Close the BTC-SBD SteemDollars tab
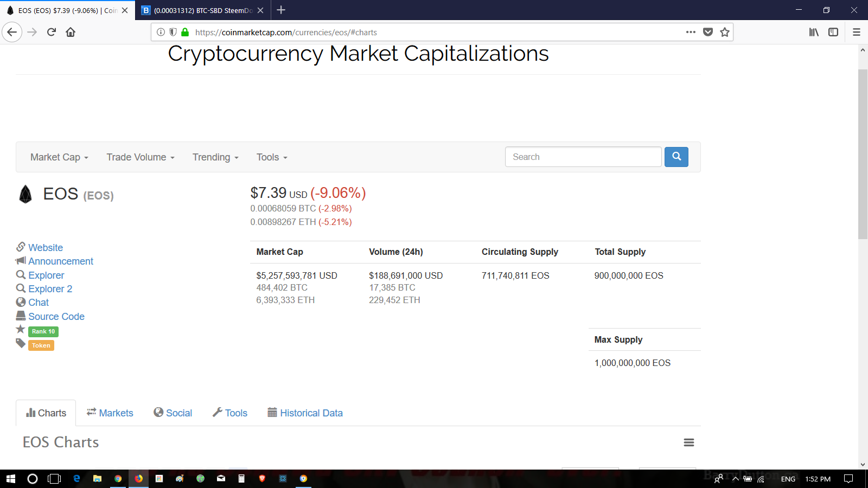Viewport: 868px width, 488px height. [x=260, y=10]
